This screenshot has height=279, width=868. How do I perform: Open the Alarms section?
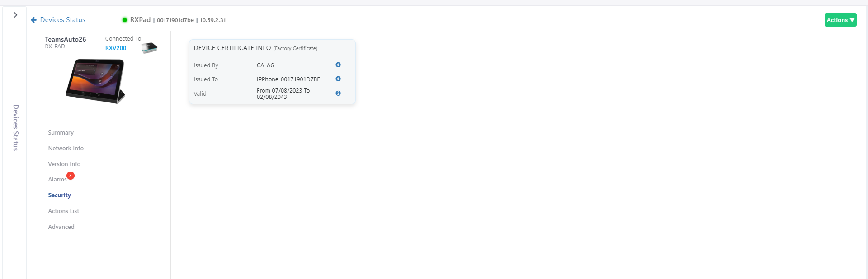pos(57,180)
